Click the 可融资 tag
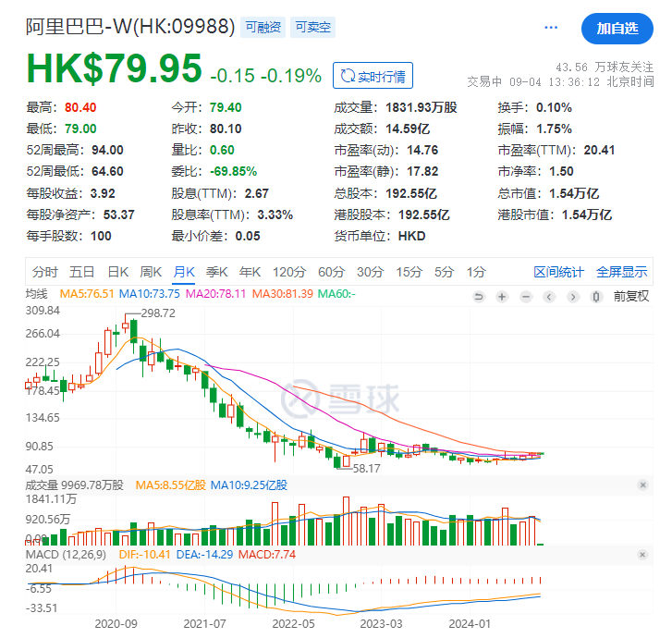 263,28
